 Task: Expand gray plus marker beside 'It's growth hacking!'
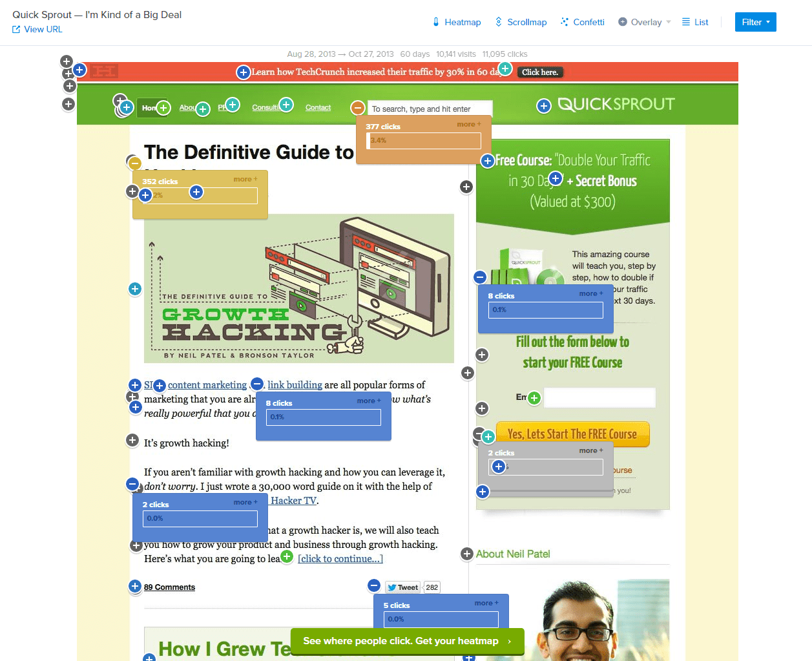(132, 440)
